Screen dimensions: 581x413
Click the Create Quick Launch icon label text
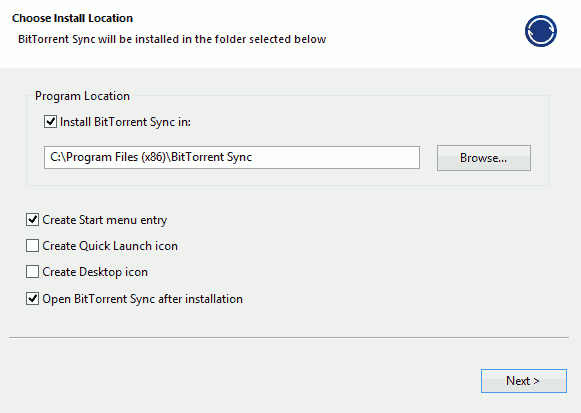[110, 246]
